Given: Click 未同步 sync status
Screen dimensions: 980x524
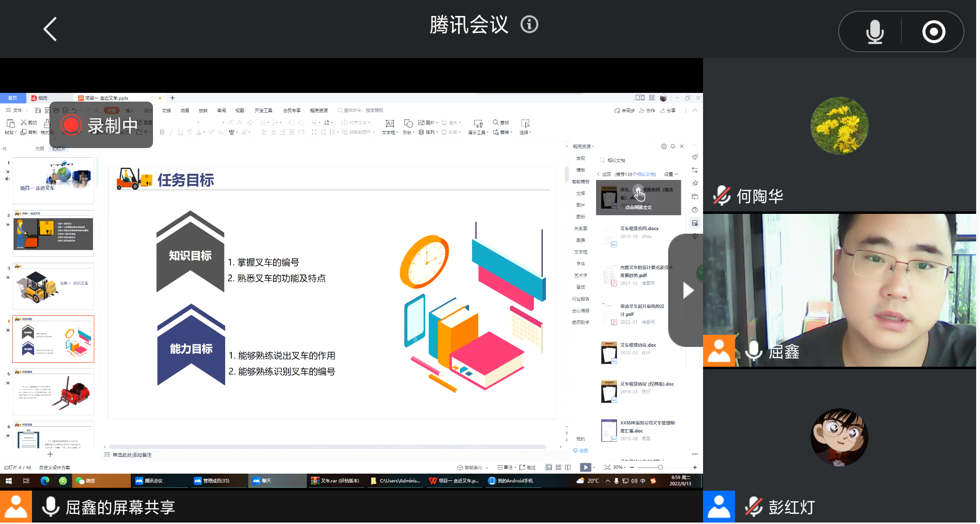Looking at the screenshot, I should click(x=625, y=110).
